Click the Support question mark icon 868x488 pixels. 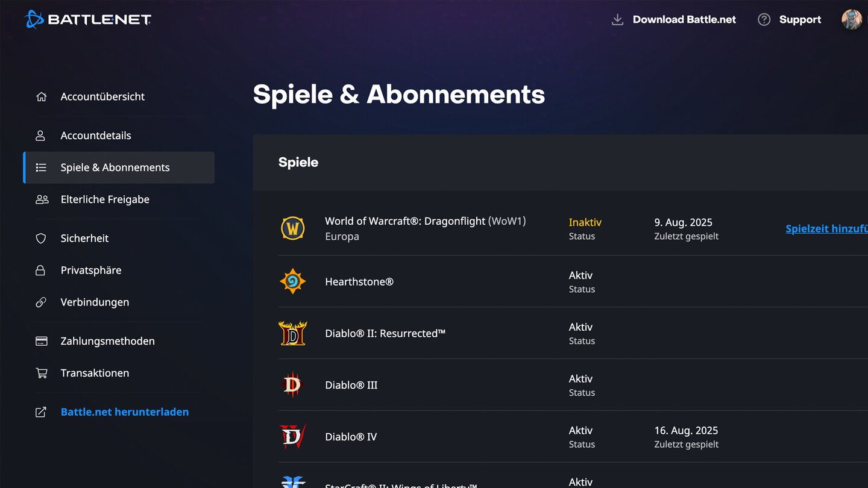pos(764,20)
